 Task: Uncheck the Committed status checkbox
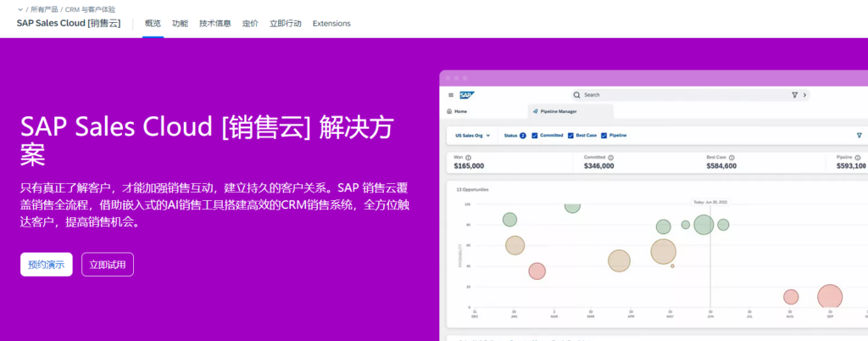(x=535, y=136)
